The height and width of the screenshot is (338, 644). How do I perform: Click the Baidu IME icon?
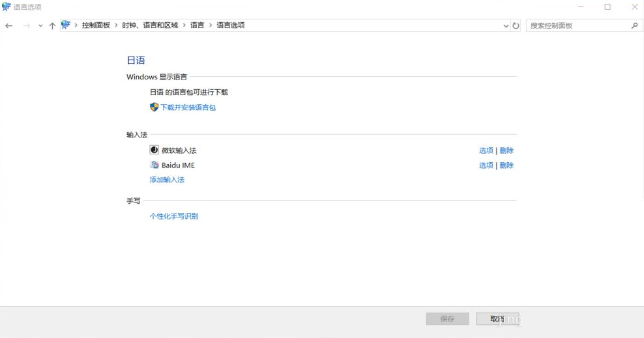pyautogui.click(x=154, y=165)
